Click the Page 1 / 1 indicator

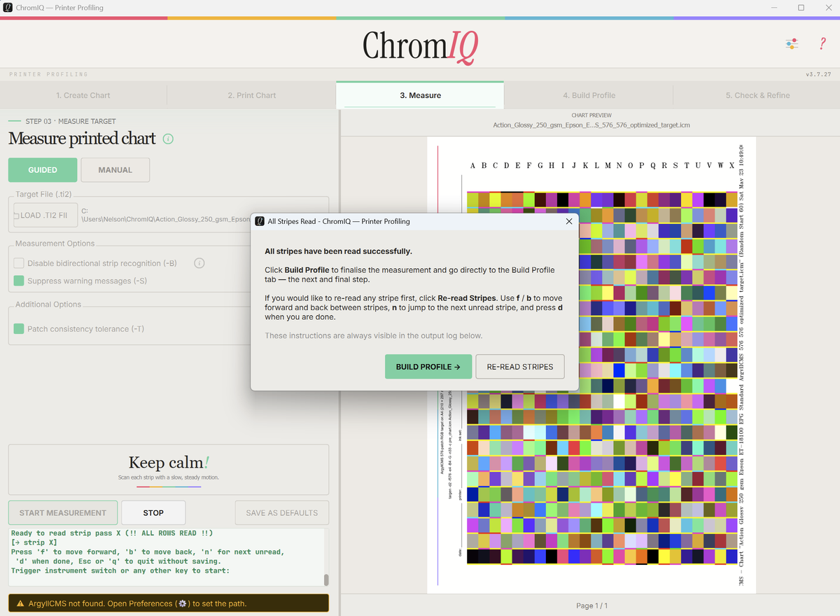(x=591, y=605)
